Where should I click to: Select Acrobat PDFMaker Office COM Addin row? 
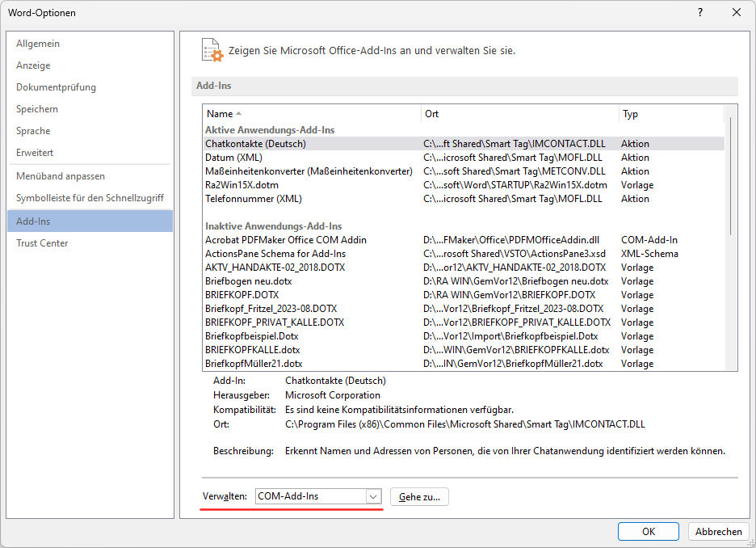[286, 240]
